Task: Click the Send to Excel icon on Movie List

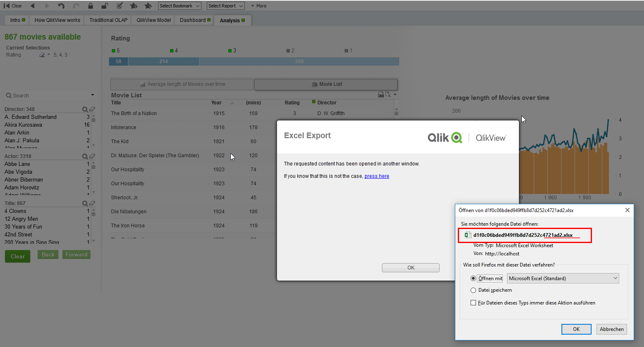Action: coord(388,94)
